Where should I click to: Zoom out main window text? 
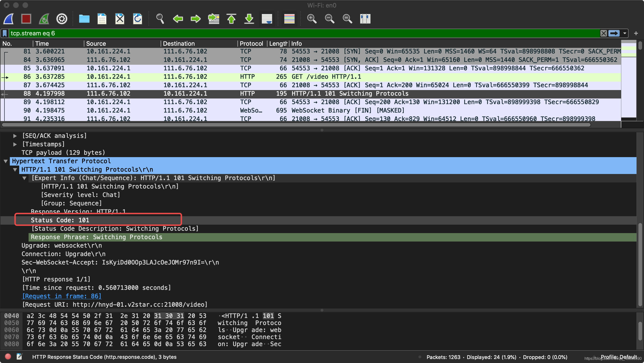click(330, 19)
